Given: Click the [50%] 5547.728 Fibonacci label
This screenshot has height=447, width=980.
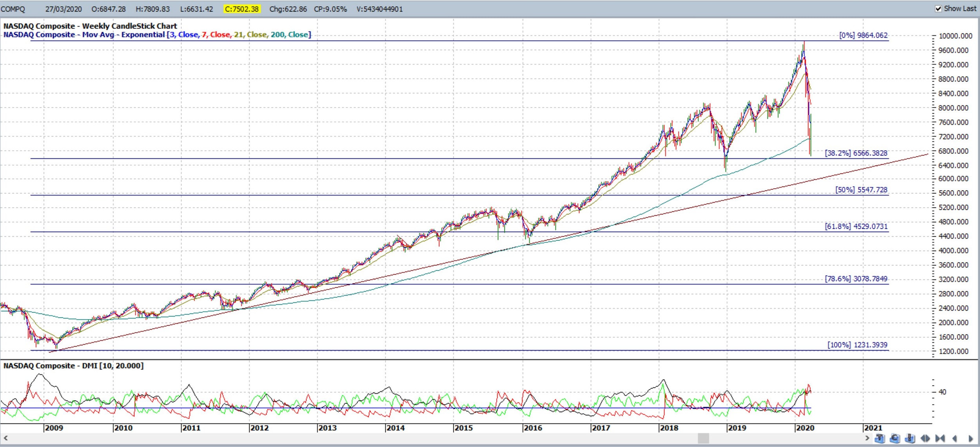Looking at the screenshot, I should [x=861, y=190].
